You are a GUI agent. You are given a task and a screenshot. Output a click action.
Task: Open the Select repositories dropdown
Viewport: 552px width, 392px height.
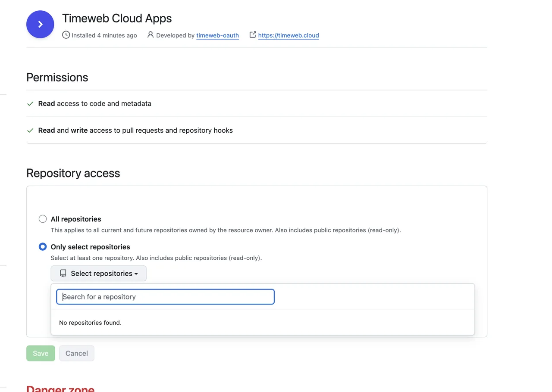coord(99,274)
